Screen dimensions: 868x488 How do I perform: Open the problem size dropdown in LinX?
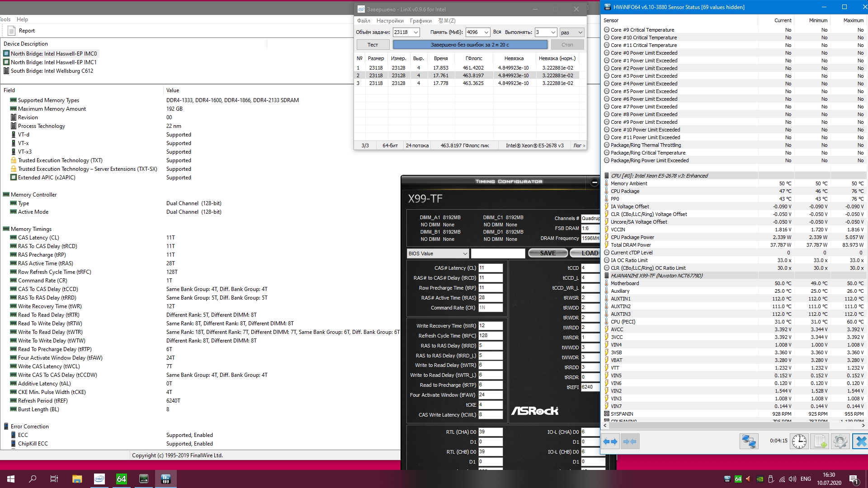click(x=416, y=32)
